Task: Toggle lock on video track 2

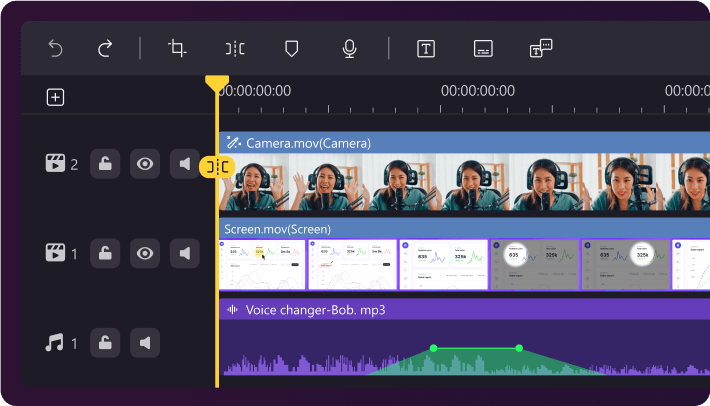Action: point(105,164)
